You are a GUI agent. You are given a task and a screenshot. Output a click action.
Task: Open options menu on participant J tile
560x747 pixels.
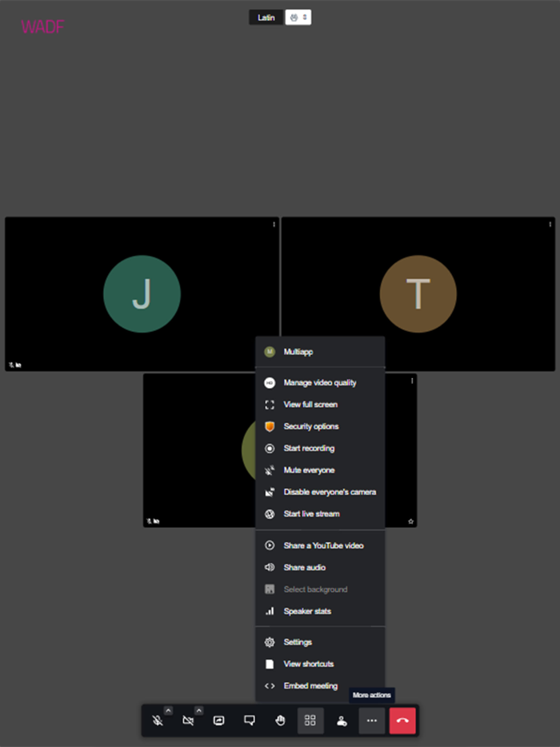tap(274, 224)
